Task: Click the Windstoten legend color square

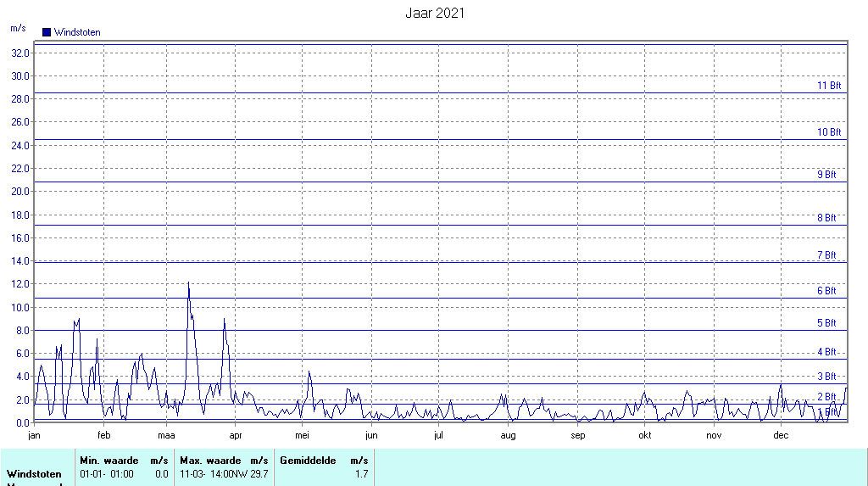Action: pyautogui.click(x=47, y=32)
